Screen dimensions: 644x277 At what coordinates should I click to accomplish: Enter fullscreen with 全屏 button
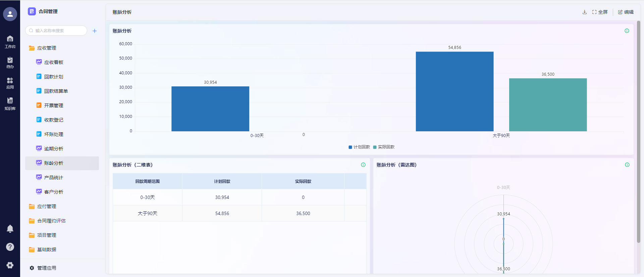[x=600, y=12]
